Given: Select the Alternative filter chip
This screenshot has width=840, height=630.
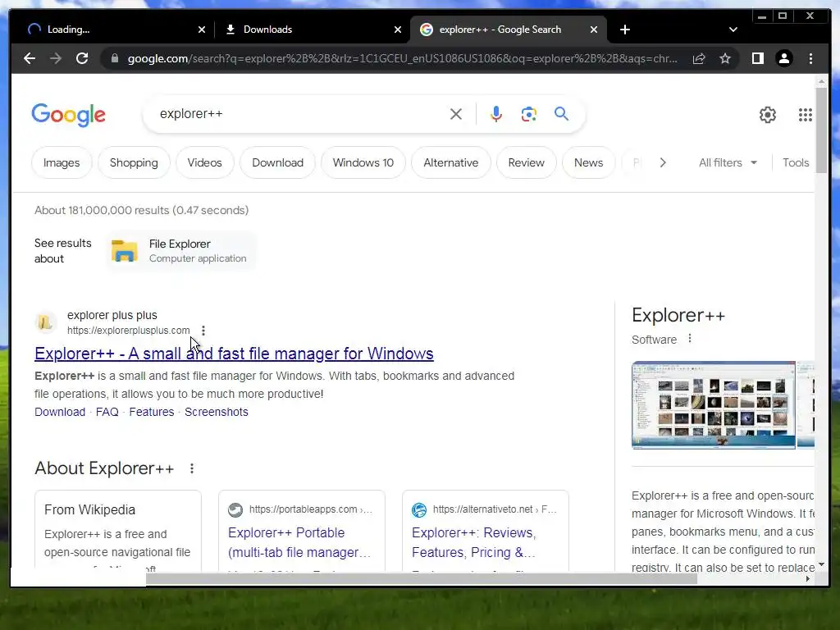Looking at the screenshot, I should tap(451, 162).
